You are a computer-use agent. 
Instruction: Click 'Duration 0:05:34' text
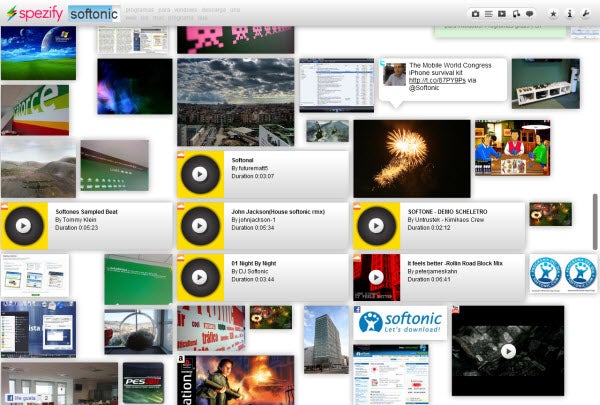pos(253,228)
